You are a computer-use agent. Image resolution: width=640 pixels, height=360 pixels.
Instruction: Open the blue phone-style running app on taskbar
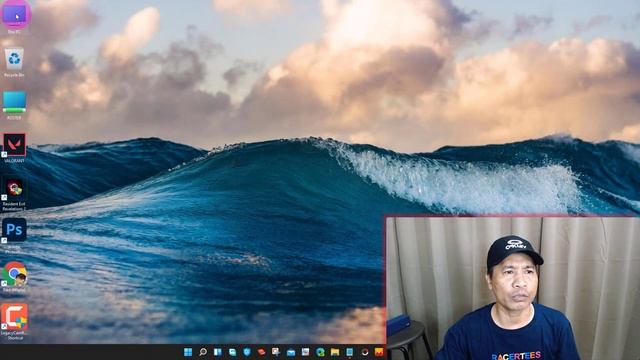click(x=349, y=352)
